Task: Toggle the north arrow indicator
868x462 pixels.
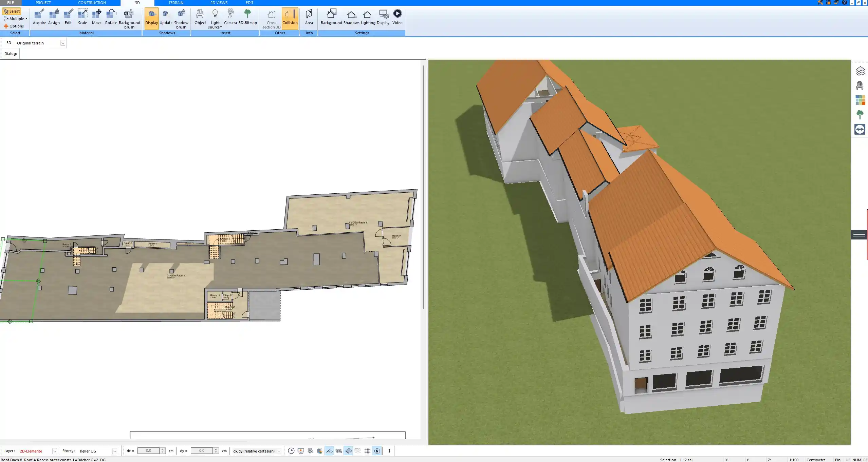Action: tap(377, 451)
